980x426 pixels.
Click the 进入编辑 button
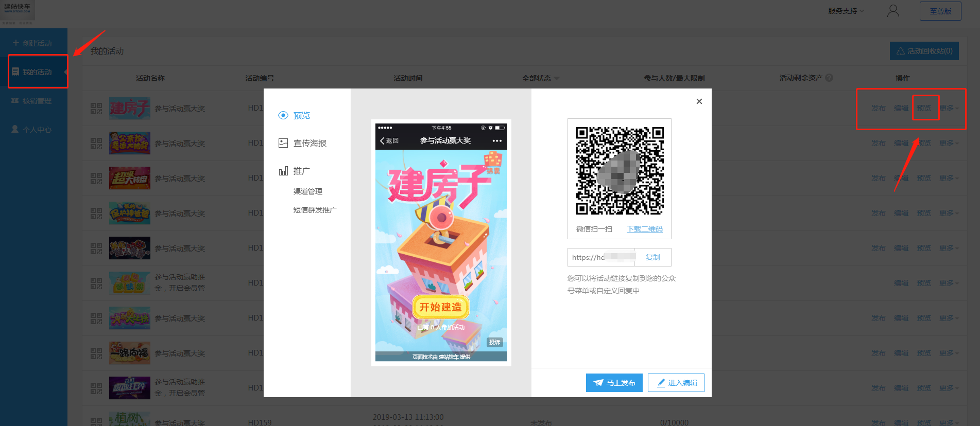[x=676, y=383]
